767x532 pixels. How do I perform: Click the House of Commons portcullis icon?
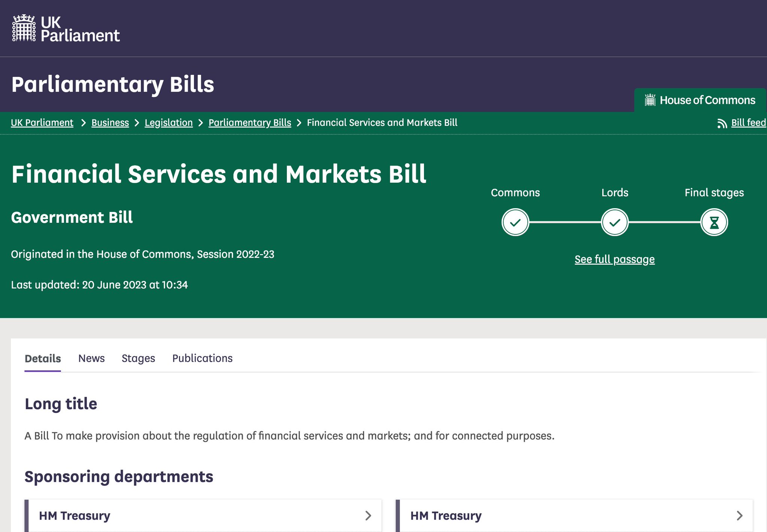pyautogui.click(x=650, y=100)
